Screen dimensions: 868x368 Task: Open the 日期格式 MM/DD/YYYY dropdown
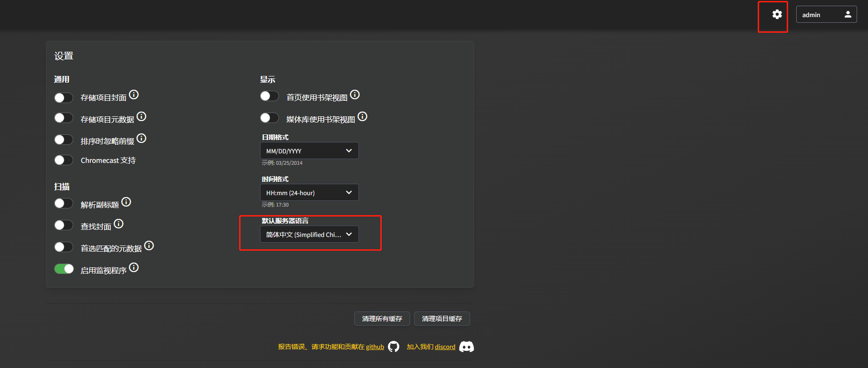pos(309,151)
